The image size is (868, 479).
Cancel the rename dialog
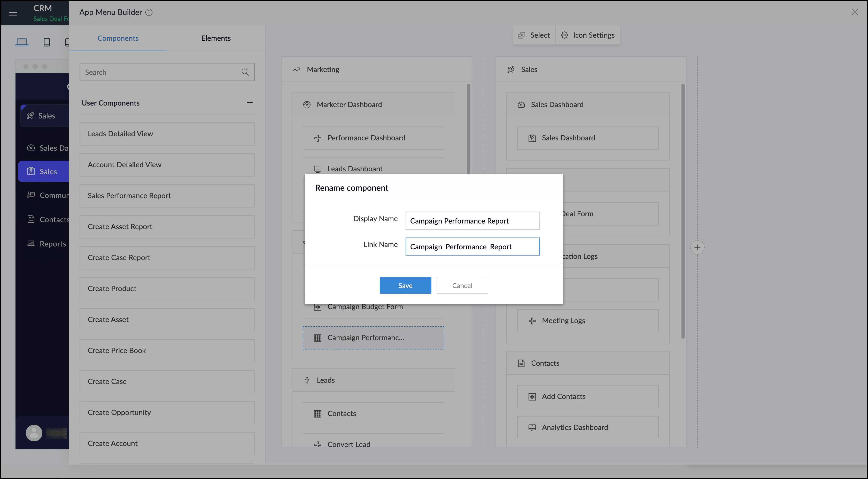coord(462,285)
